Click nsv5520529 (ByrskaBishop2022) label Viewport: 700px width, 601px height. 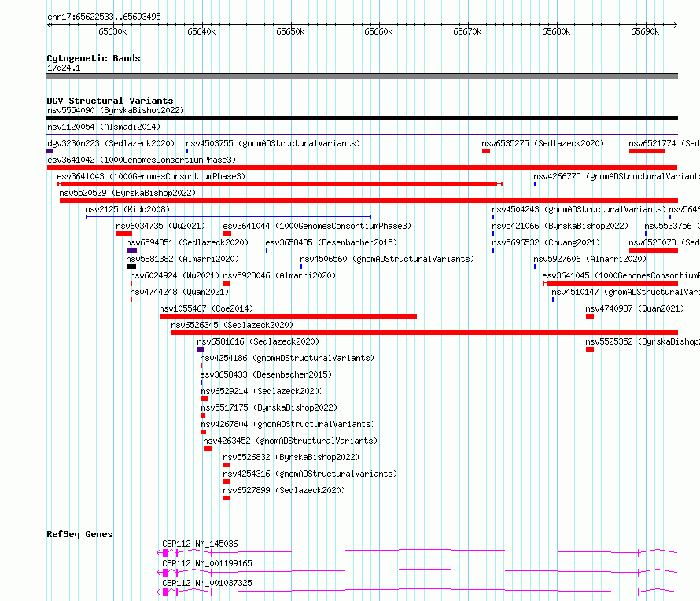tap(127, 193)
